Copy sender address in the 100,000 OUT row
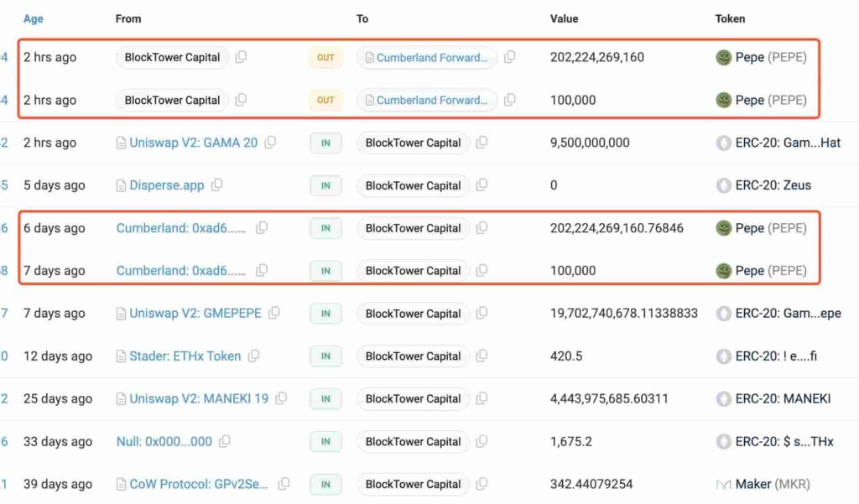This screenshot has width=859, height=504. click(x=241, y=100)
